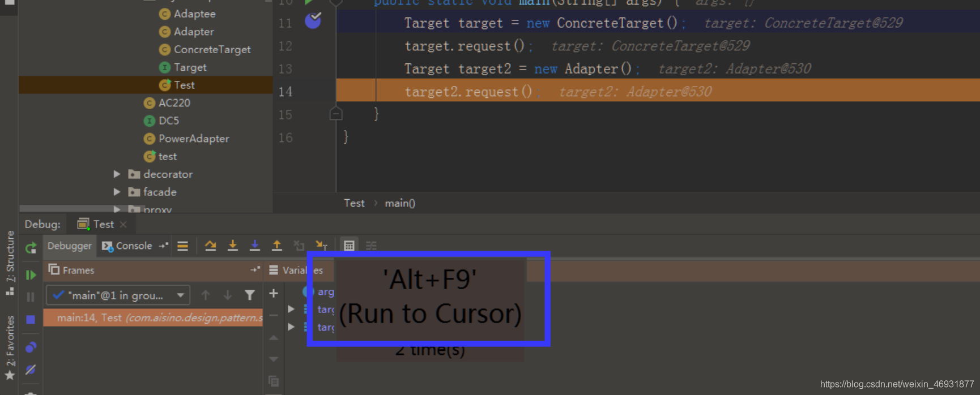Toggle the frames filter funnel

click(250, 295)
